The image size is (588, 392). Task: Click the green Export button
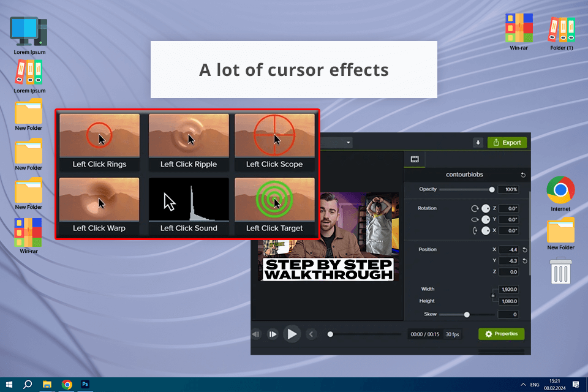(507, 143)
